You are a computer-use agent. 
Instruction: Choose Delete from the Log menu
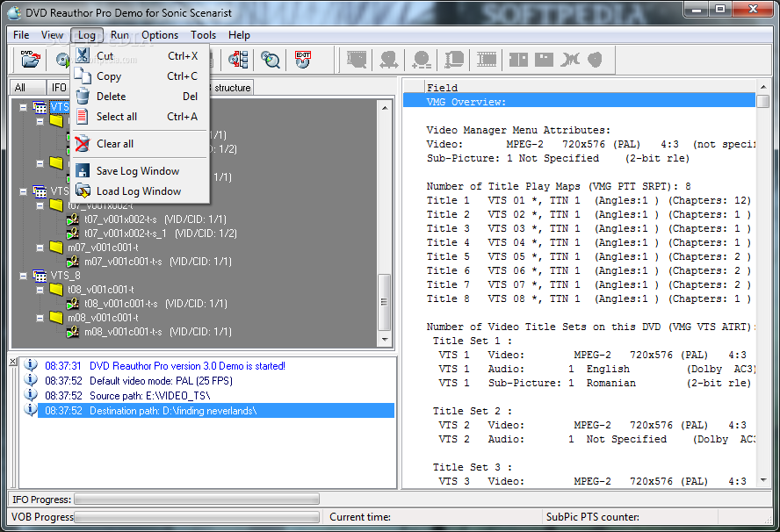[x=140, y=97]
